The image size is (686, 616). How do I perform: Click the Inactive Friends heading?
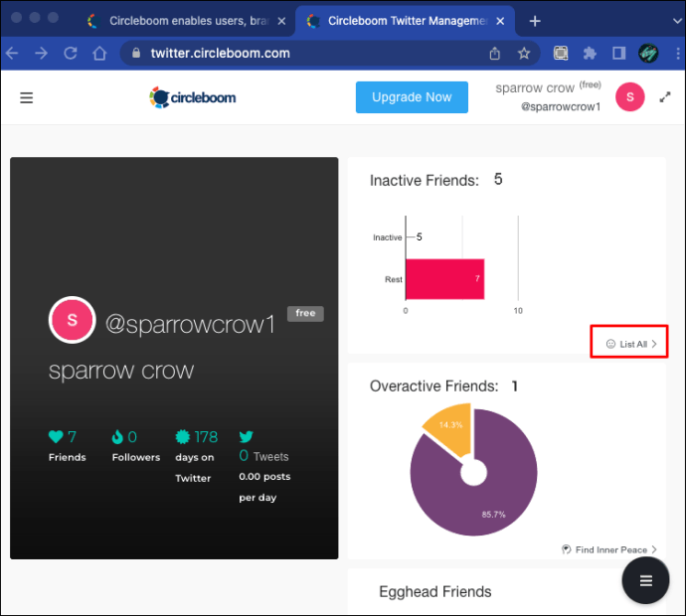click(x=425, y=180)
